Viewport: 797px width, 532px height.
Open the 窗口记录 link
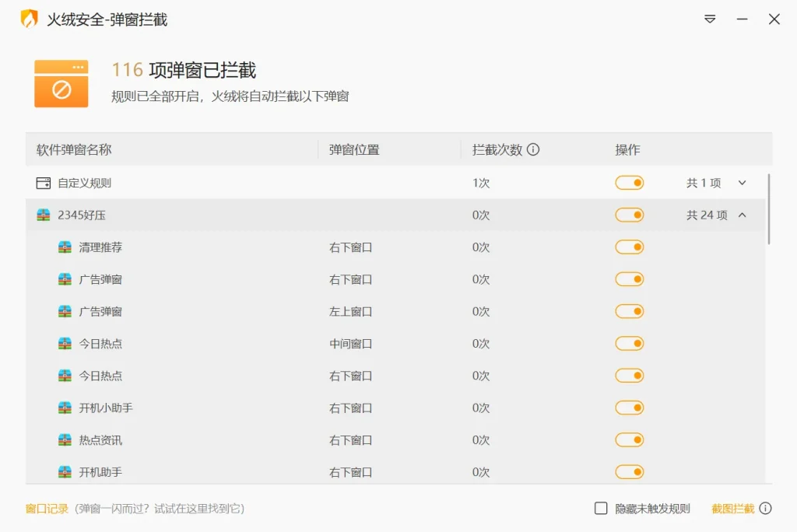tap(47, 509)
